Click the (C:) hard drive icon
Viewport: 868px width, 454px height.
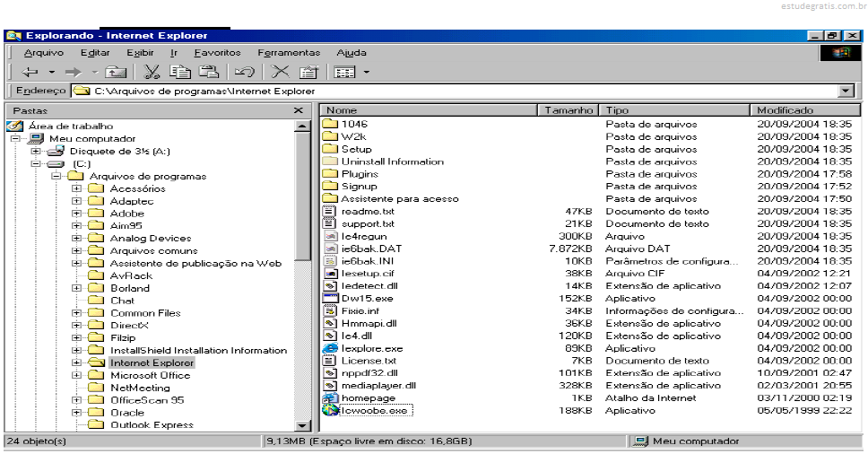point(56,164)
